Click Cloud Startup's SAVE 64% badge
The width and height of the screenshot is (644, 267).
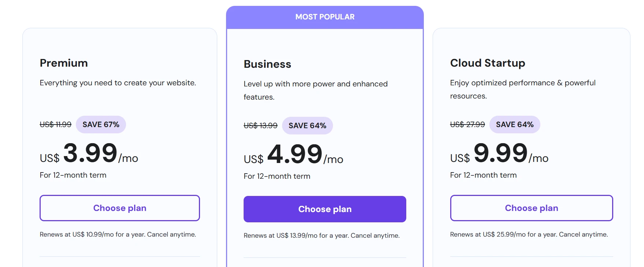click(514, 125)
